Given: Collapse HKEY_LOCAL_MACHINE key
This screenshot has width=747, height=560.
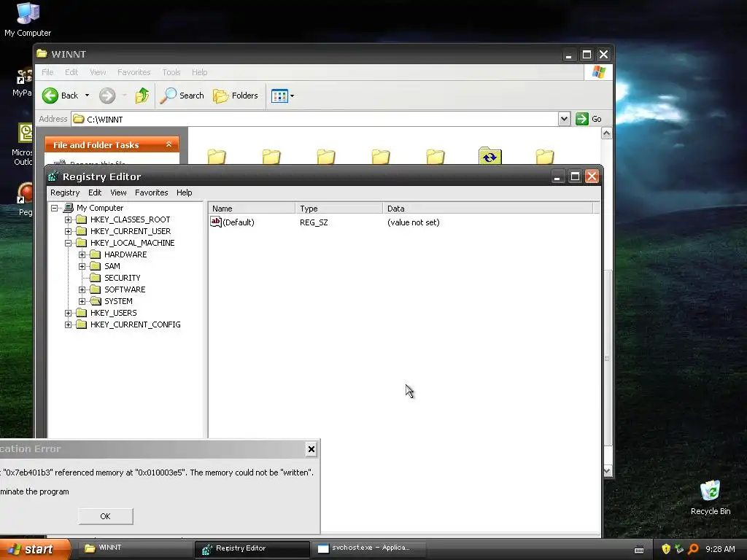Looking at the screenshot, I should tap(68, 243).
